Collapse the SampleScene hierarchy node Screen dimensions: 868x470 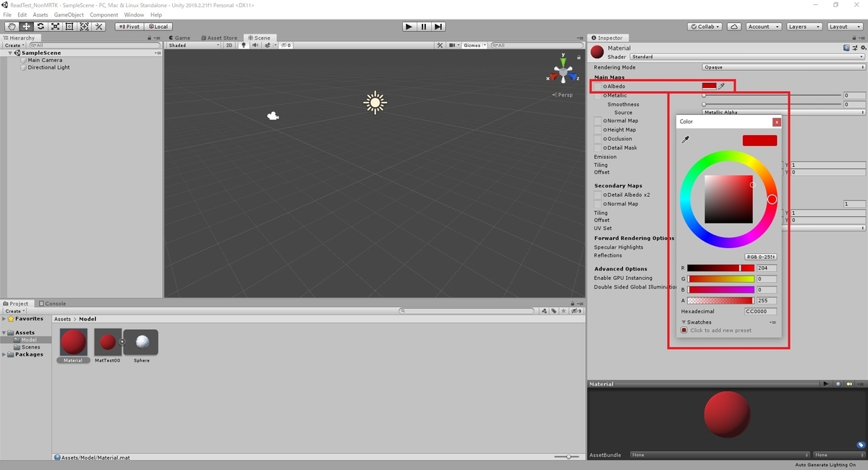10,53
